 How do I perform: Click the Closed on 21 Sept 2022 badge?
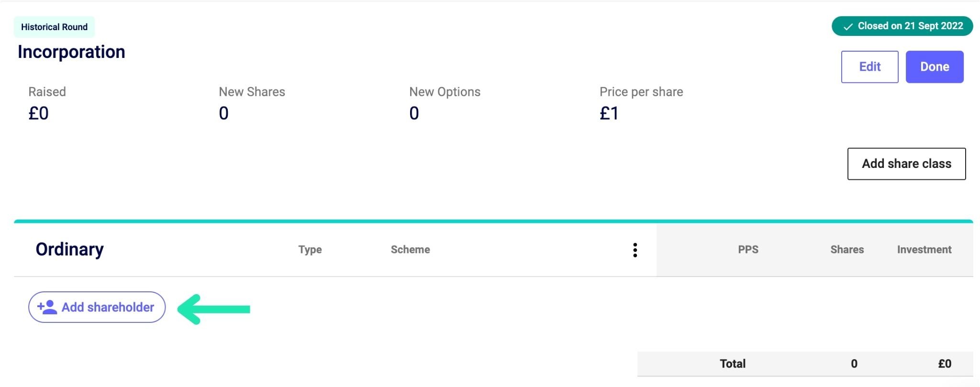coord(902,26)
